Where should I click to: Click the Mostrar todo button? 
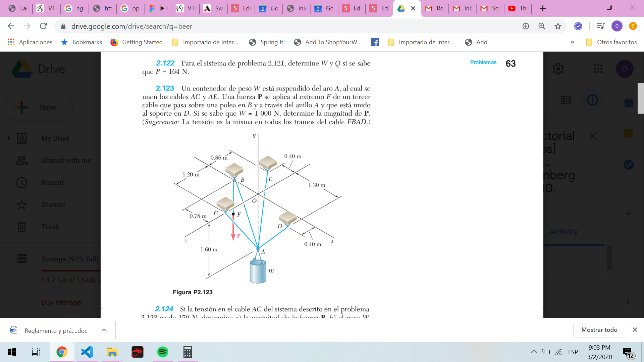click(x=599, y=330)
